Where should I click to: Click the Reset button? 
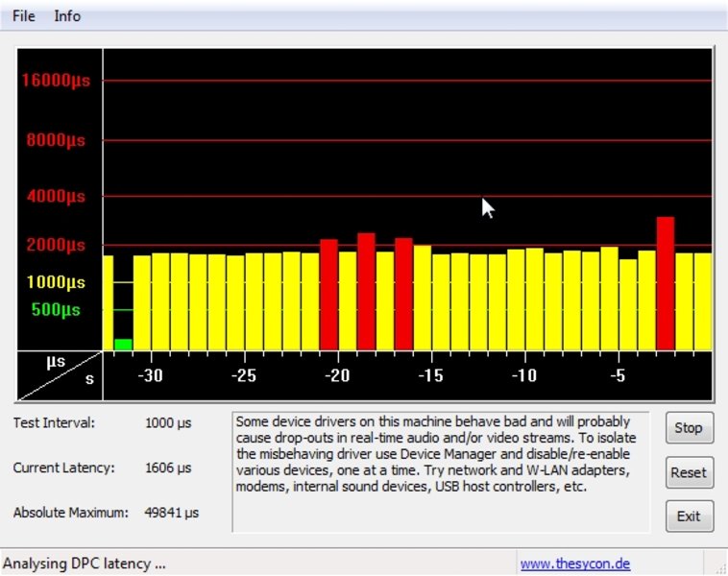pos(690,472)
